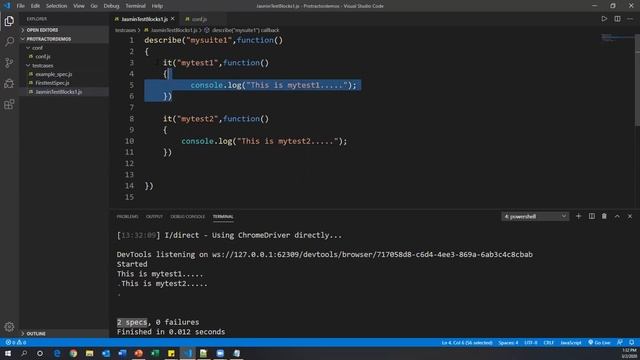This screenshot has width=640, height=360.
Task: Change indentation via Spaces: 4
Action: coord(508,342)
